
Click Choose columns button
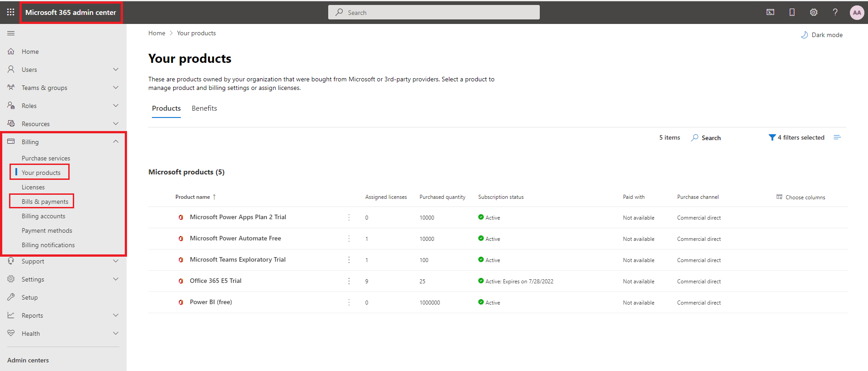coord(801,197)
